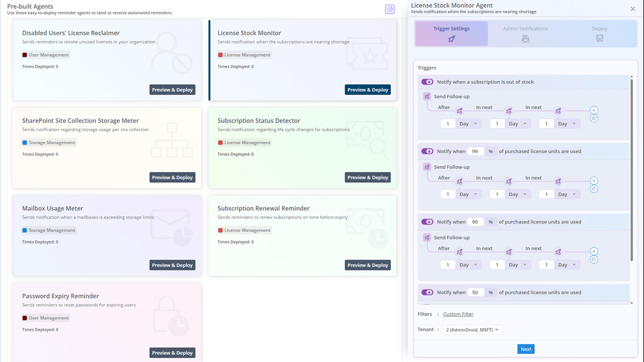Disable the 99% license usage notification toggle
644x362 pixels.
click(x=427, y=151)
